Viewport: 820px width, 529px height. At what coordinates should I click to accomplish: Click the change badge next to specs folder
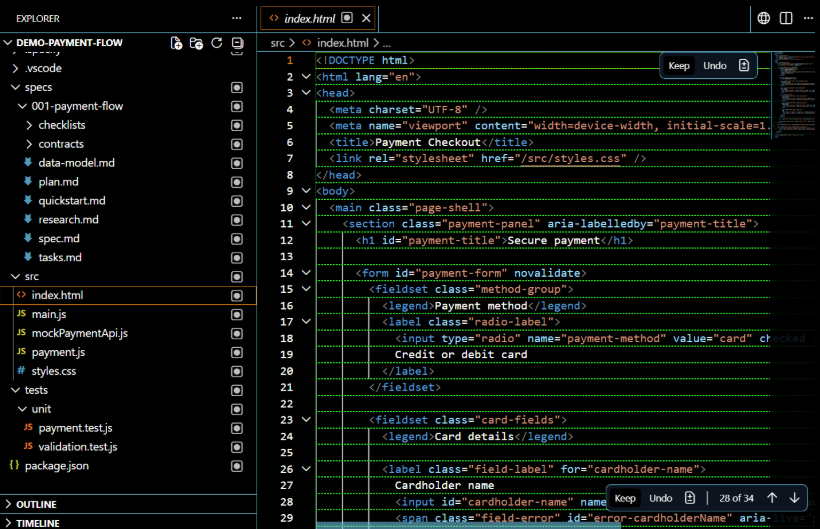tap(237, 87)
